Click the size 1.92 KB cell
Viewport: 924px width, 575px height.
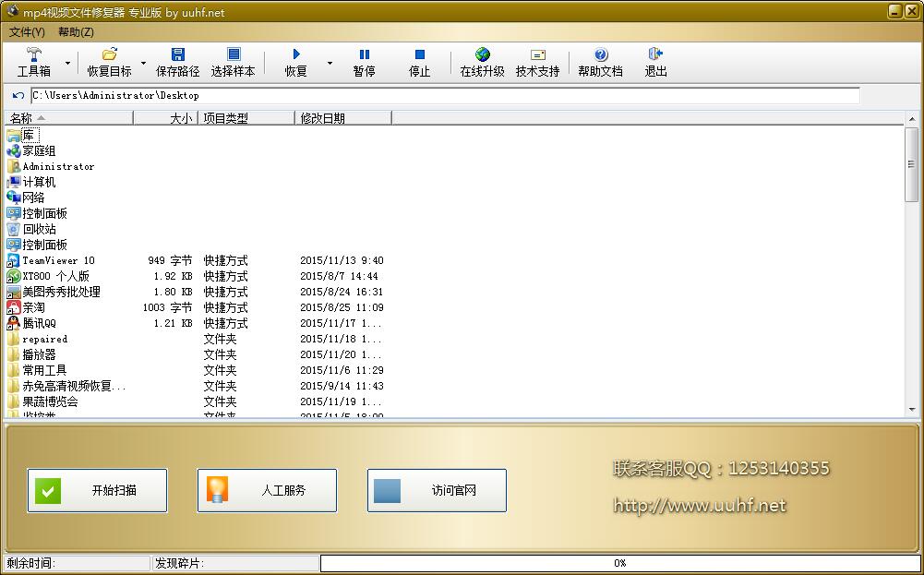(x=174, y=276)
